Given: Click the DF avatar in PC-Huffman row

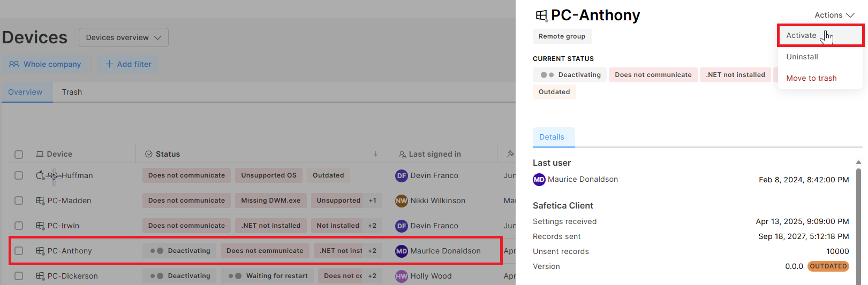Looking at the screenshot, I should click(402, 175).
